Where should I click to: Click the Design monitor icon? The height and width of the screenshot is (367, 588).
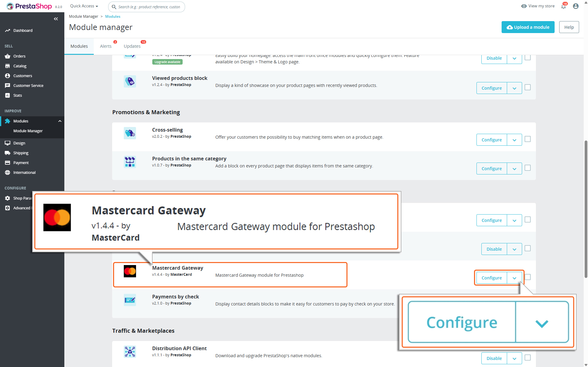pyautogui.click(x=8, y=143)
